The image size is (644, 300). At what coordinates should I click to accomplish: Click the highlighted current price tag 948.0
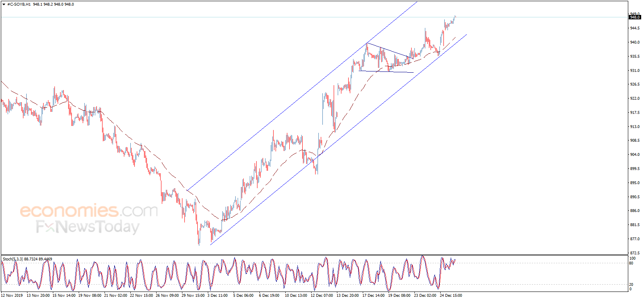coord(635,17)
